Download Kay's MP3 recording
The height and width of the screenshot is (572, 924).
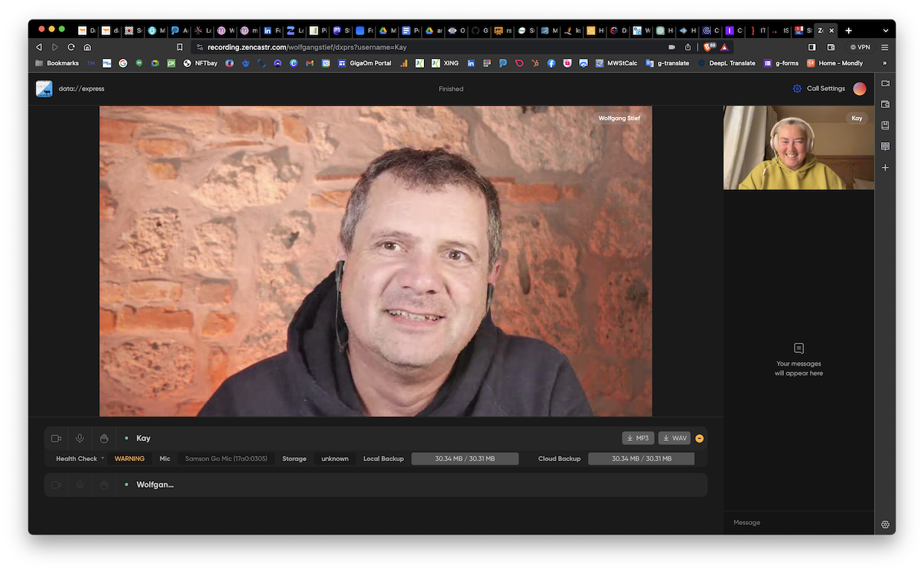click(x=638, y=438)
